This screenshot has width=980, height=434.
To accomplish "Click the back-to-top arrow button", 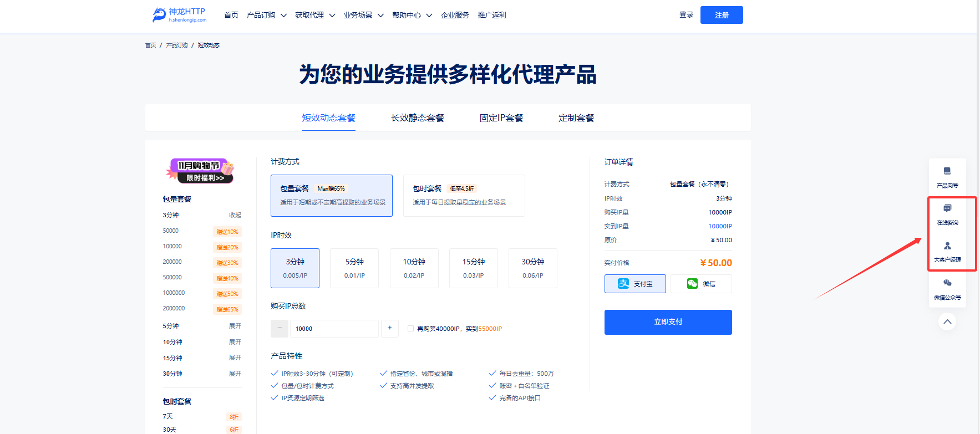I will tap(947, 321).
